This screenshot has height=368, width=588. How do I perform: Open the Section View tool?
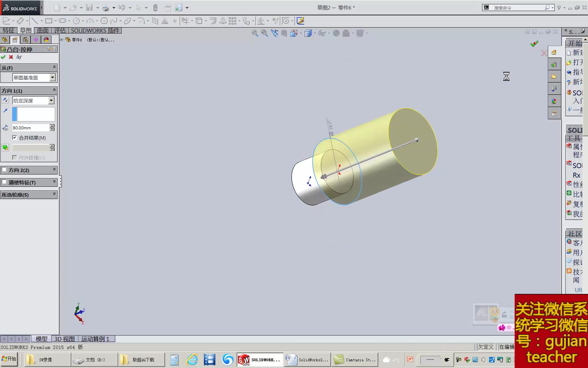(294, 33)
